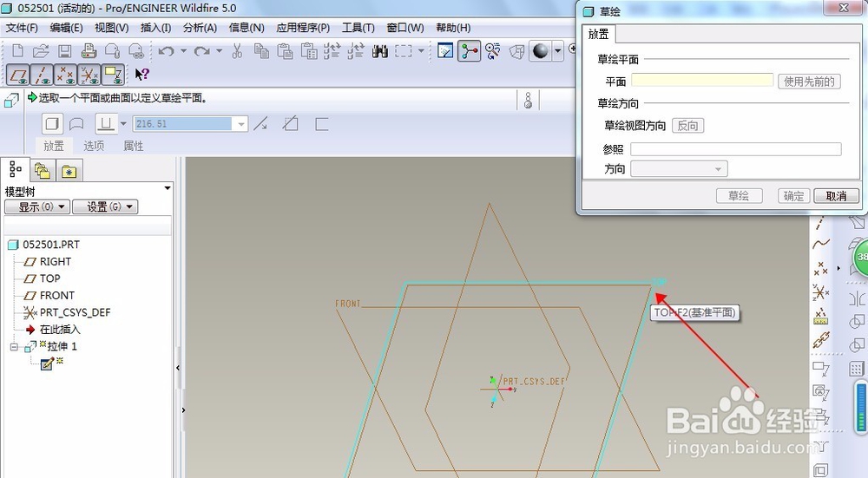This screenshot has height=478, width=868.
Task: Click the pause traffic-light icon
Action: click(x=528, y=100)
